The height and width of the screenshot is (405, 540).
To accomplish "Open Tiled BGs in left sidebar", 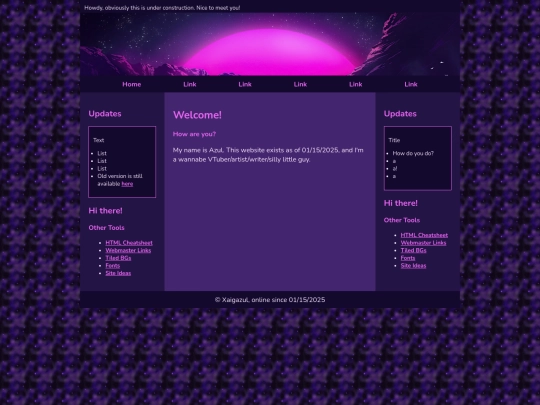I will point(118,258).
